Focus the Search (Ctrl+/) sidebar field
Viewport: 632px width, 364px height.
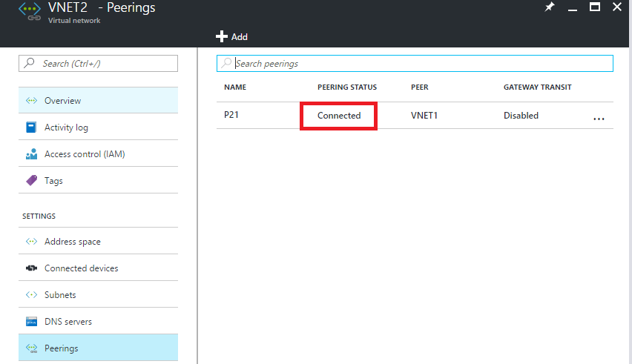[x=99, y=63]
